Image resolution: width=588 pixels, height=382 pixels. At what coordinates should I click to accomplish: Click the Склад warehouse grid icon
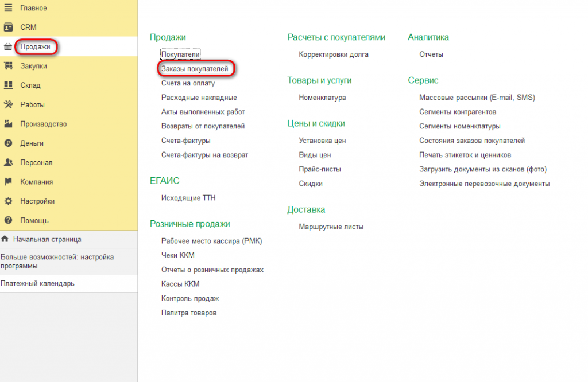pyautogui.click(x=8, y=85)
